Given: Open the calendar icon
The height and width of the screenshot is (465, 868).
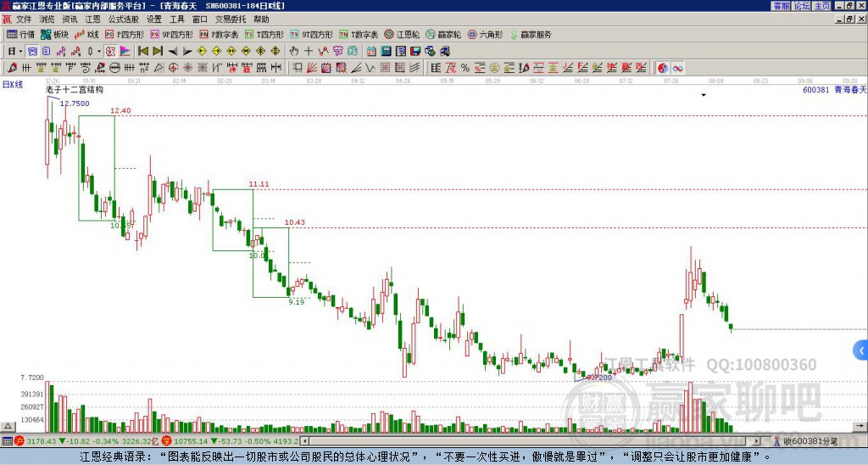Looking at the screenshot, I should coord(371,52).
